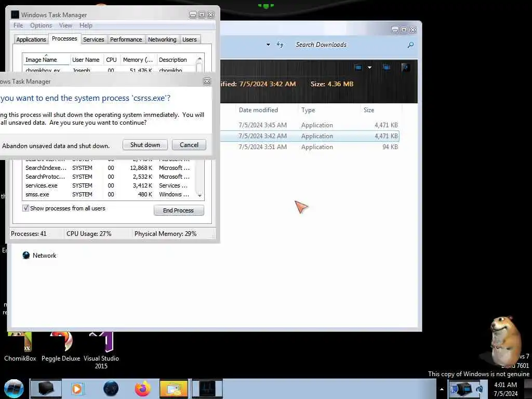
Task: Sort processes by CPU column header
Action: (x=111, y=60)
